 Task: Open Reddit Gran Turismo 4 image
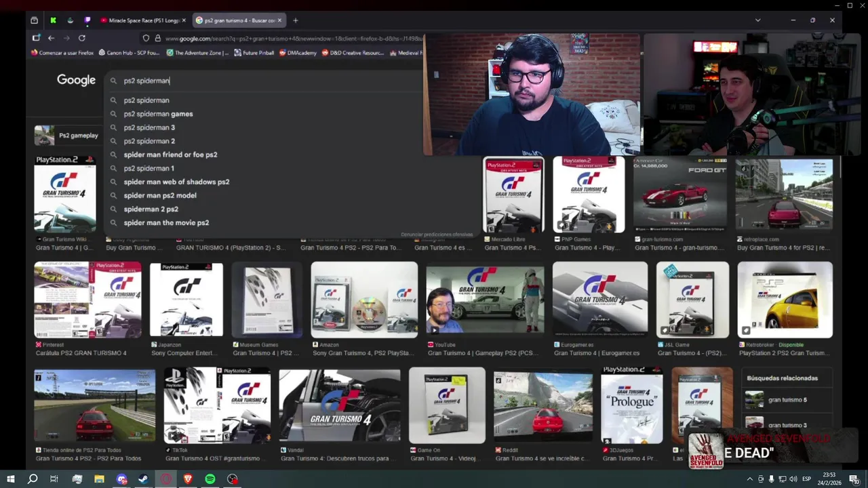(543, 405)
